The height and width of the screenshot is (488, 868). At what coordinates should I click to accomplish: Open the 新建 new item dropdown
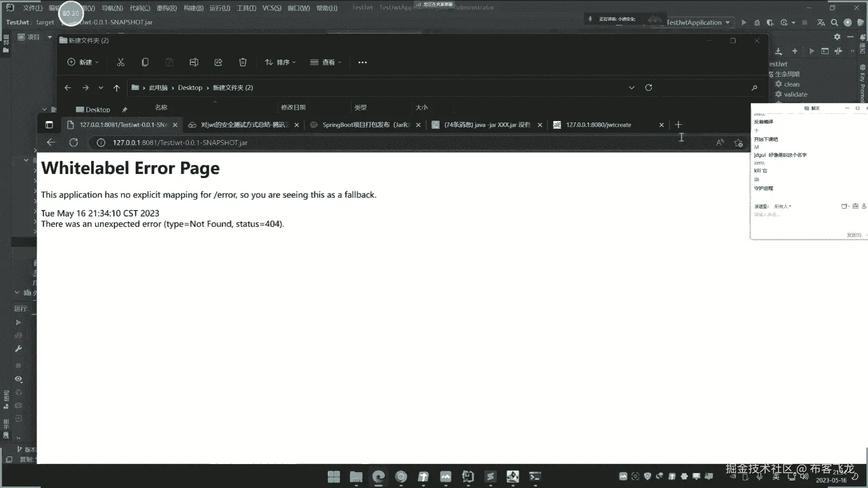[83, 62]
